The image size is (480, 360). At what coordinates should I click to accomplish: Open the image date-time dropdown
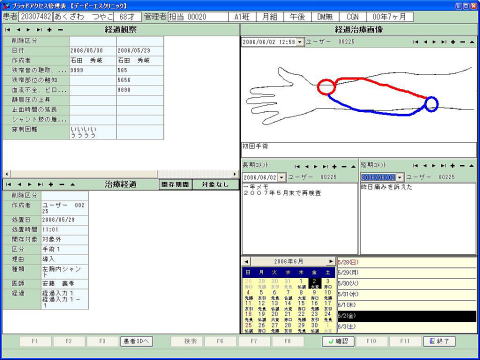pyautogui.click(x=300, y=42)
